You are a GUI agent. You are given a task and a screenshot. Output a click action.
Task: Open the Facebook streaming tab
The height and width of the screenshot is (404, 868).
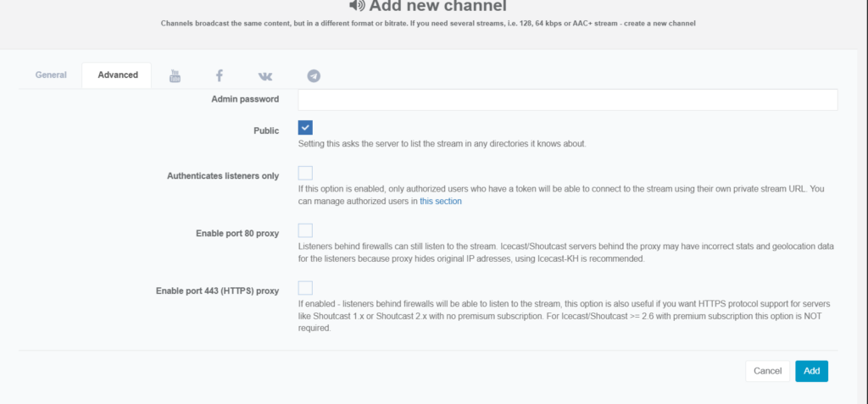pyautogui.click(x=219, y=75)
